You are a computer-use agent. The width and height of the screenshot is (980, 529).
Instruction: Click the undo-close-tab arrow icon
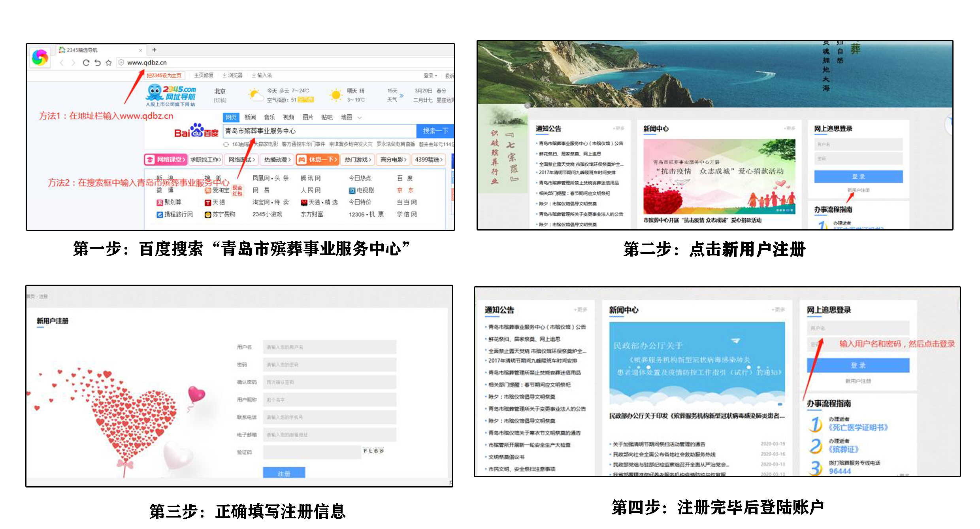point(97,62)
